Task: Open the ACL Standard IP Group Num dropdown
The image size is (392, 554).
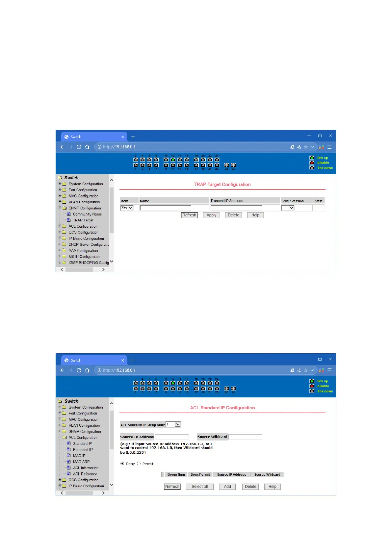Action: 173,424
